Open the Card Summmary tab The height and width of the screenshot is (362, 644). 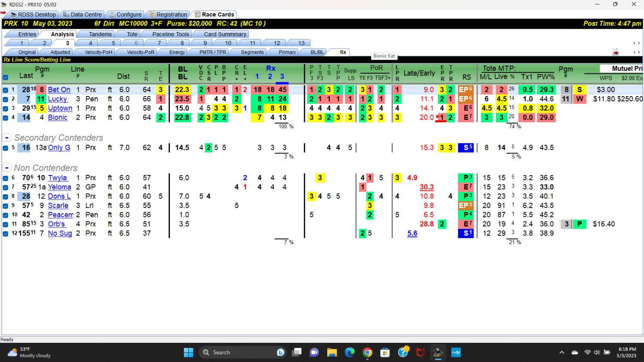(225, 34)
